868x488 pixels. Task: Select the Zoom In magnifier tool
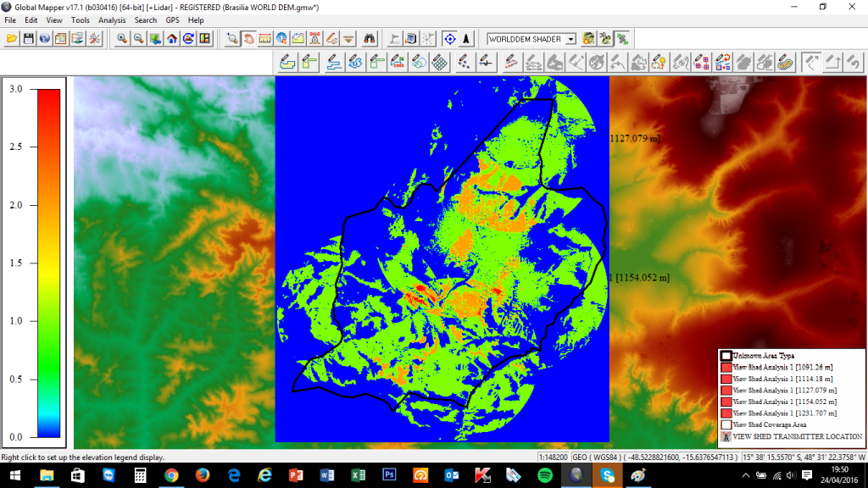123,38
